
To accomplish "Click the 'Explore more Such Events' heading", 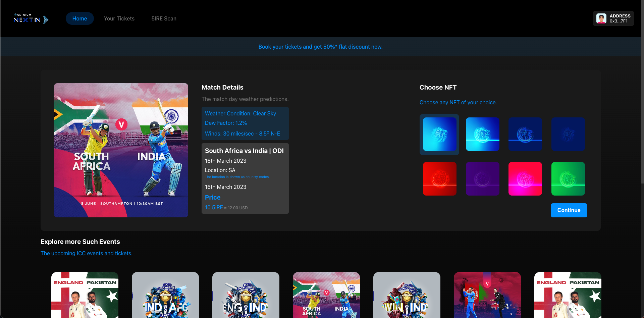I will [80, 242].
